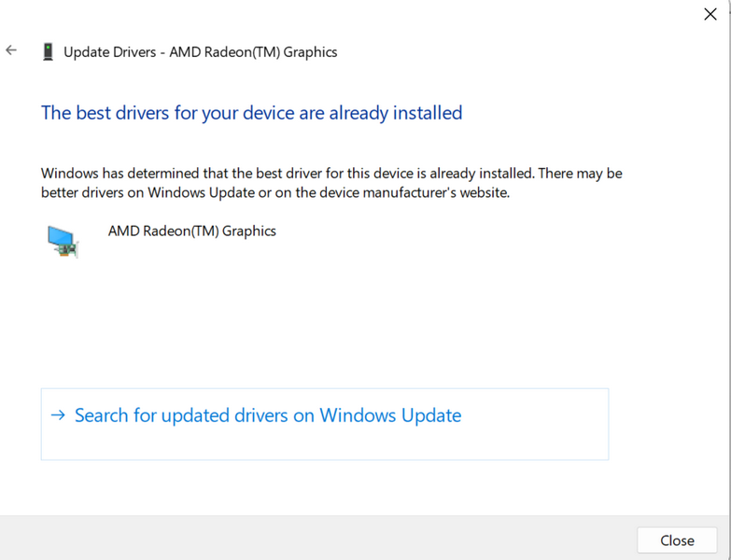Image resolution: width=731 pixels, height=560 pixels.
Task: Open Search for updated drivers on Windows Update
Action: coord(268,416)
